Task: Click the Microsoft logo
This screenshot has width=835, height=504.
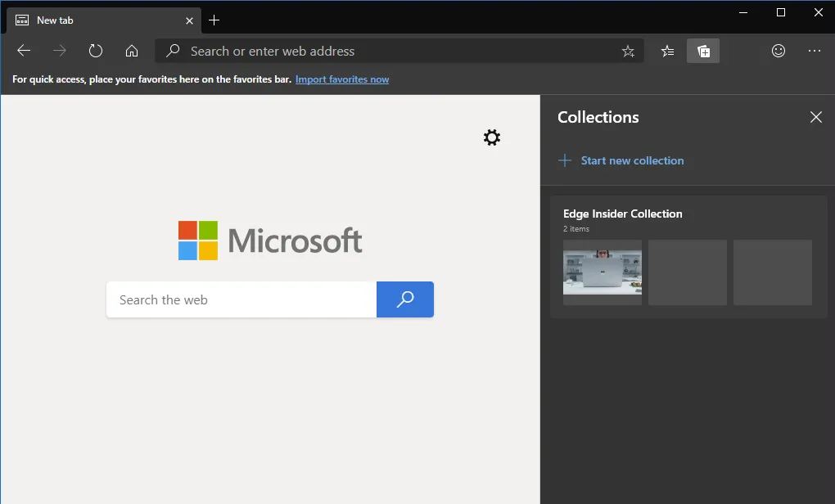Action: click(270, 241)
